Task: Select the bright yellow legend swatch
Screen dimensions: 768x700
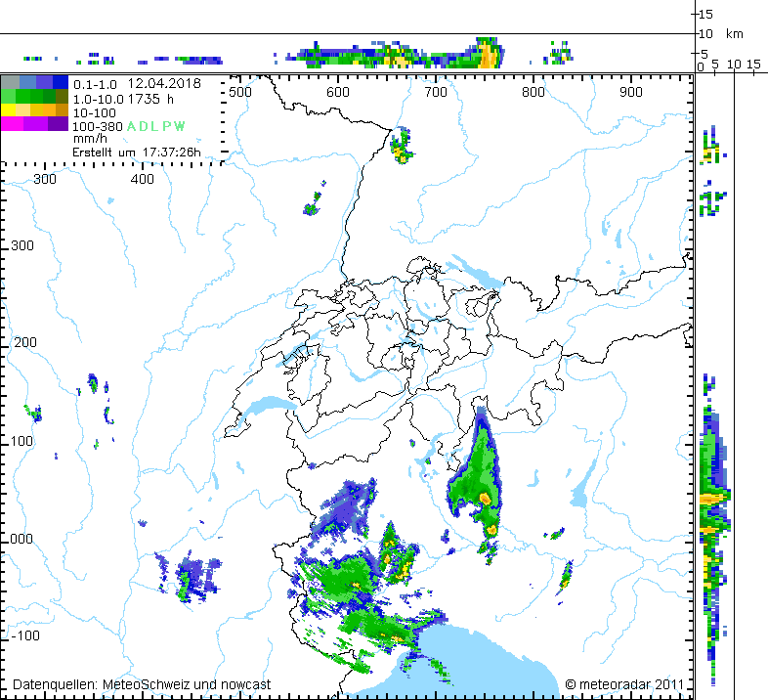Action: click(x=9, y=109)
